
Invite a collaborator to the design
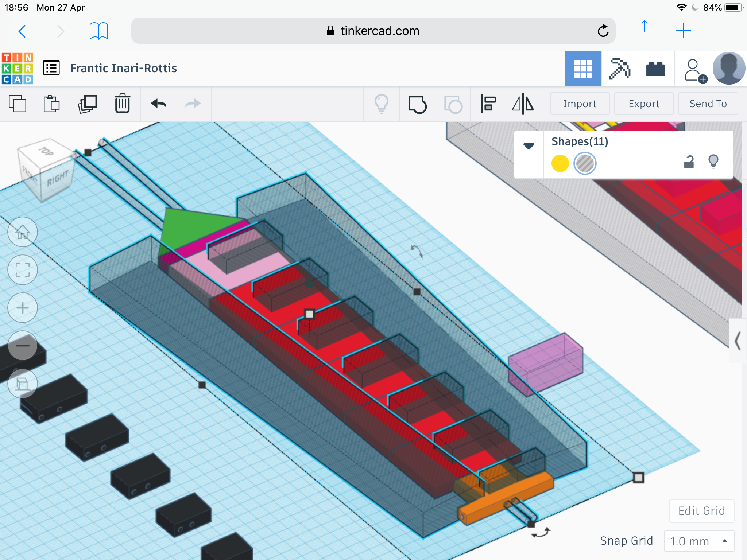[695, 70]
